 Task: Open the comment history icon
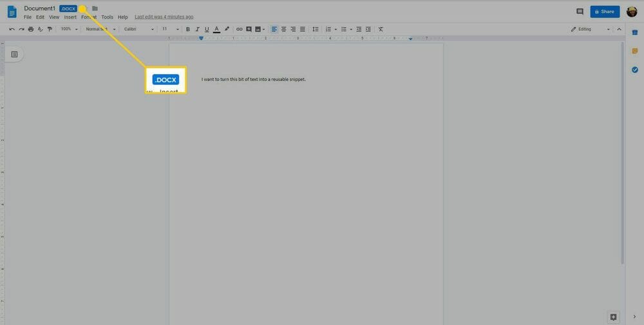580,12
